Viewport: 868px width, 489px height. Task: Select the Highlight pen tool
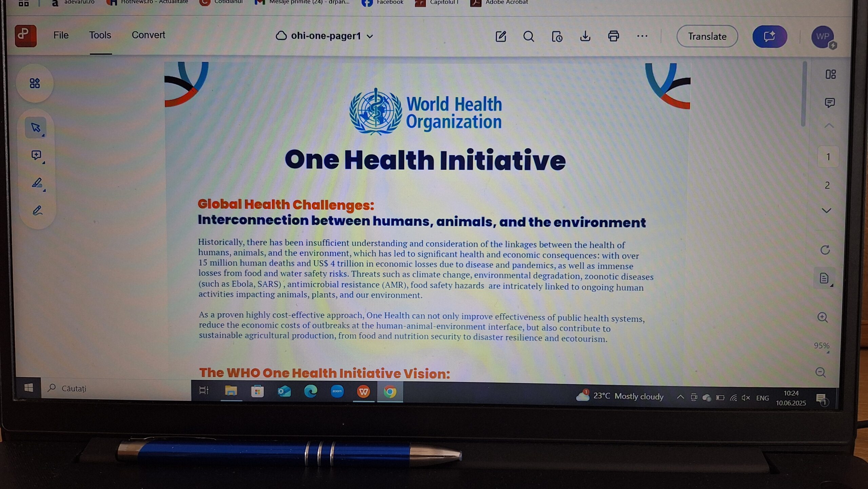[x=37, y=183]
